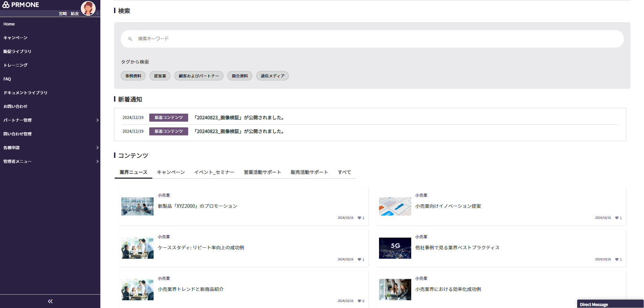Viewport: 644px width, 308px height.
Task: Click the heart icon on ケーススタディ article
Action: click(359, 259)
